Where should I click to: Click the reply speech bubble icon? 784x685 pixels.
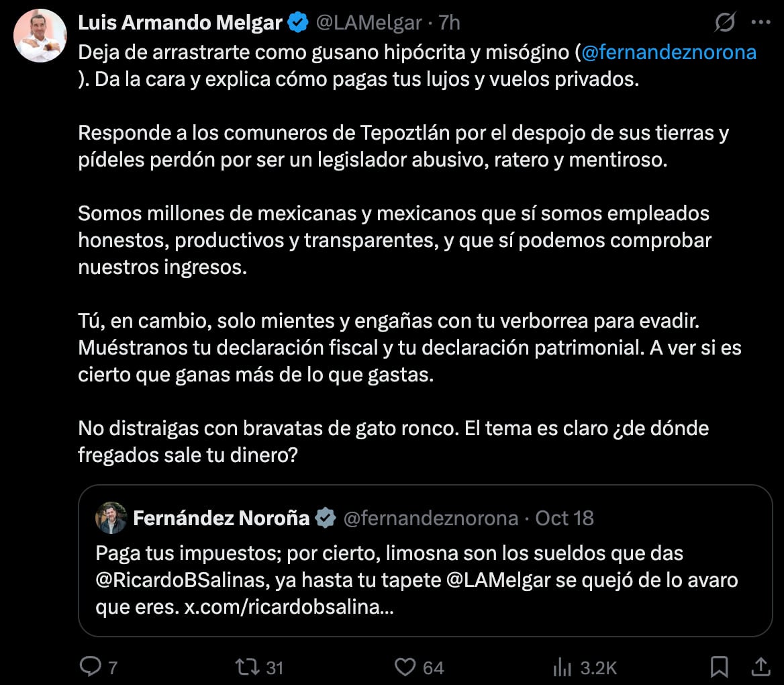tap(90, 667)
